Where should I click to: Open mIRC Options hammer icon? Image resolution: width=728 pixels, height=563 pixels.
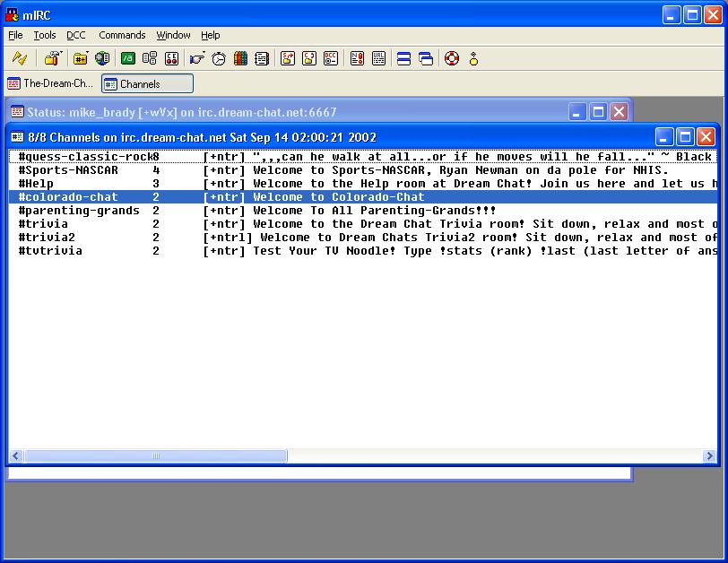coord(51,58)
